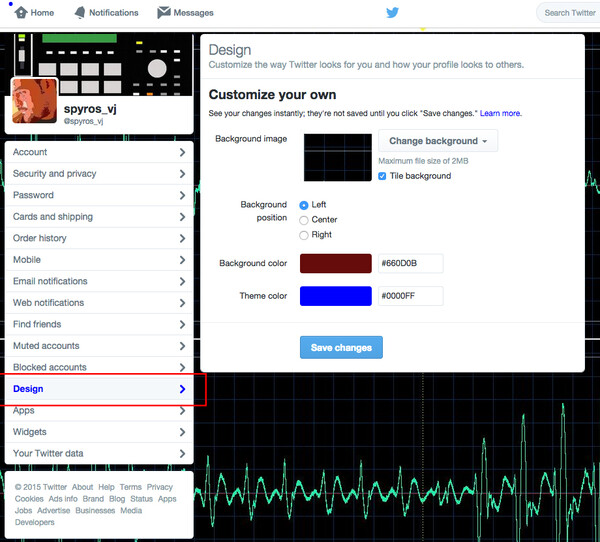
Task: Click the @spyros_vj handle
Action: (x=83, y=121)
